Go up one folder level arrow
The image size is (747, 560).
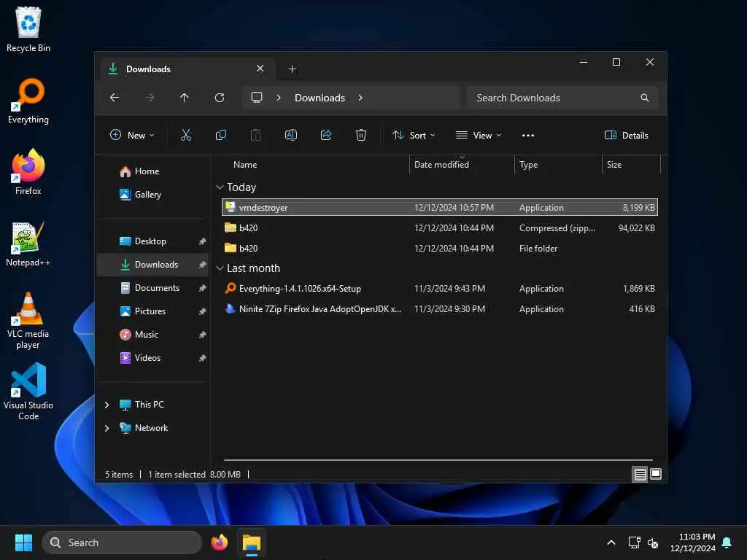click(x=185, y=98)
